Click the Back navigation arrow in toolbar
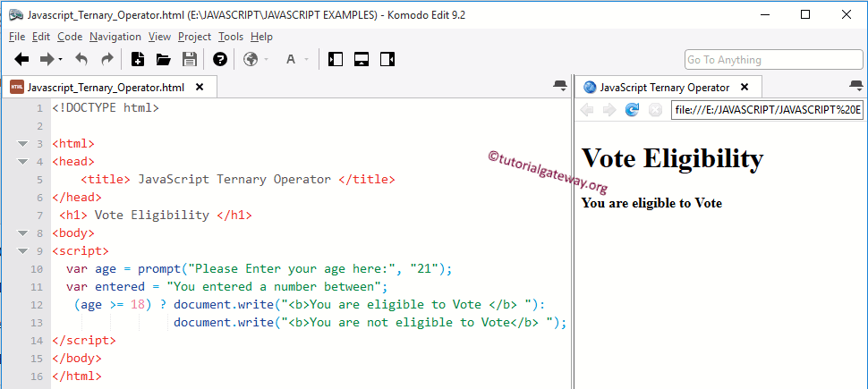Screen dimensions: 868x389 tap(21, 59)
